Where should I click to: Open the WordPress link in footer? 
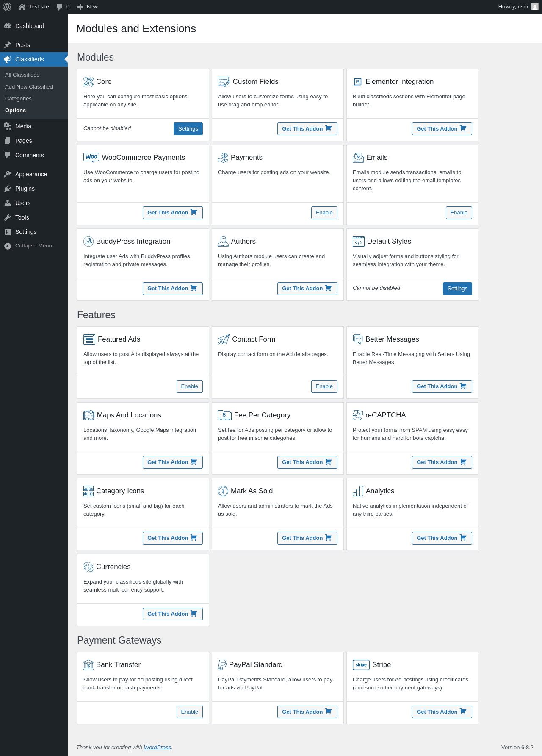158,748
